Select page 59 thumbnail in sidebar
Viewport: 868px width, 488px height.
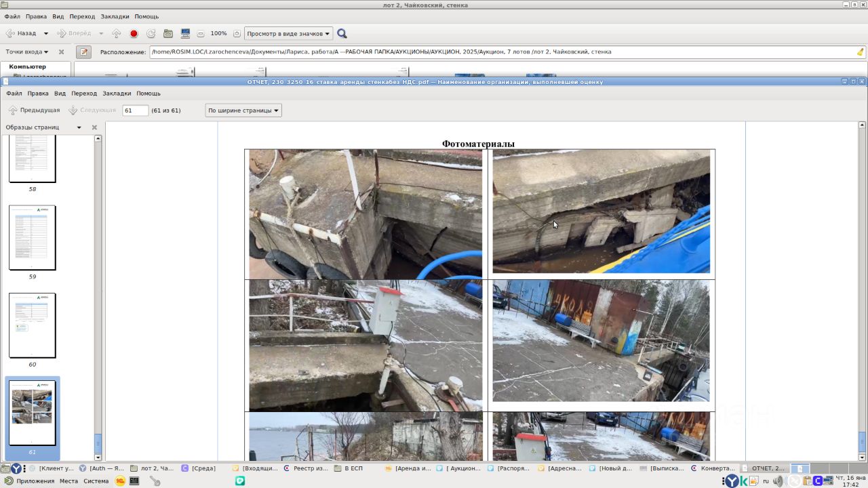[x=32, y=238]
